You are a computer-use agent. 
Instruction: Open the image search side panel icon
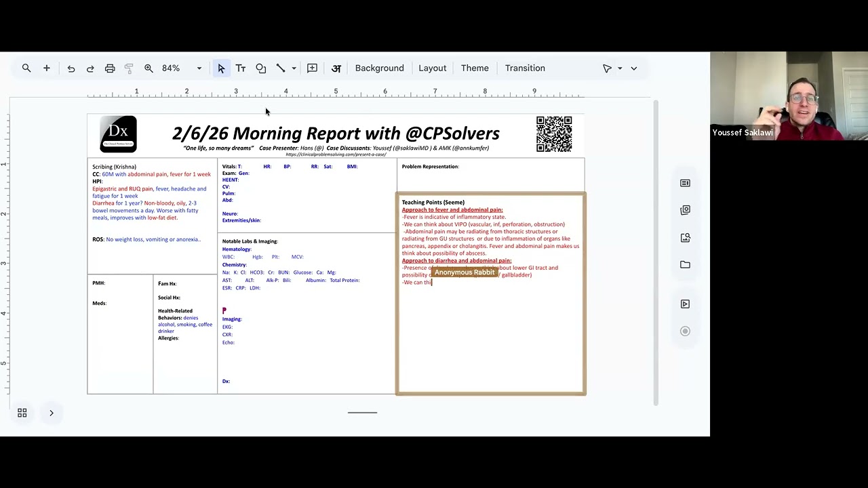pyautogui.click(x=685, y=237)
